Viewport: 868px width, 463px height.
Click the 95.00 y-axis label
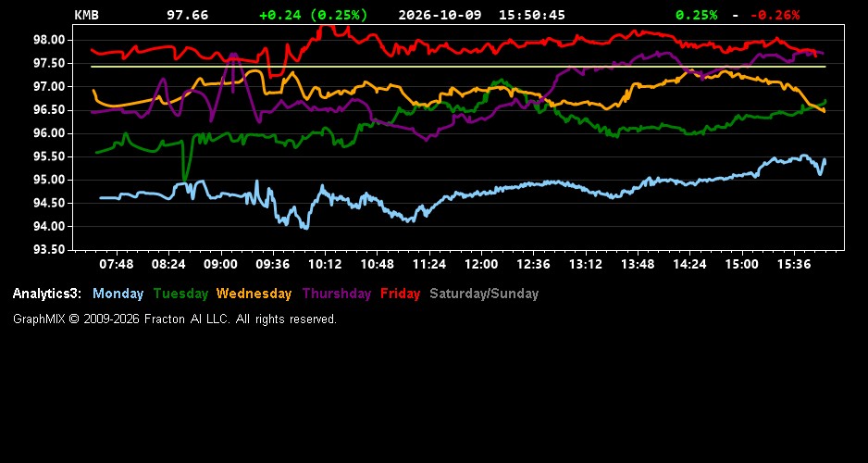[50, 180]
